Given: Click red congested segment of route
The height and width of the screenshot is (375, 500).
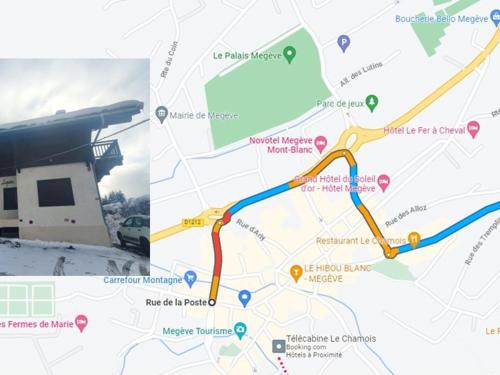Looking at the screenshot, I should click(218, 253).
